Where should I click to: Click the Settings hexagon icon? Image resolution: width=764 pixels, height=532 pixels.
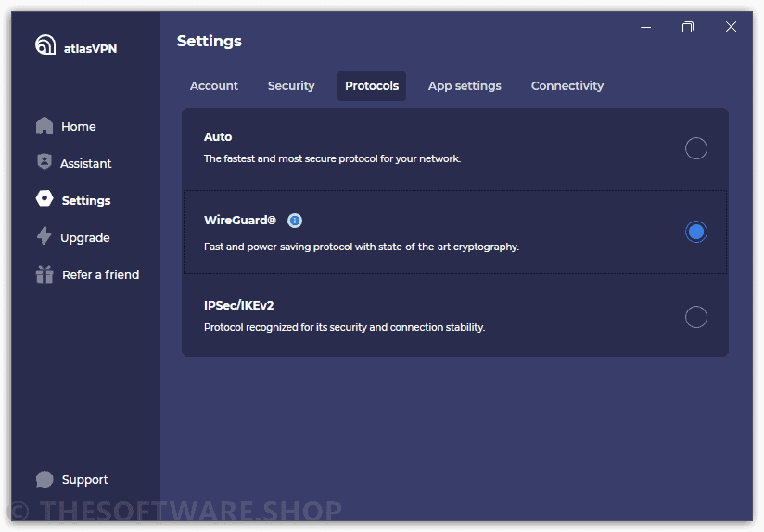tap(45, 198)
